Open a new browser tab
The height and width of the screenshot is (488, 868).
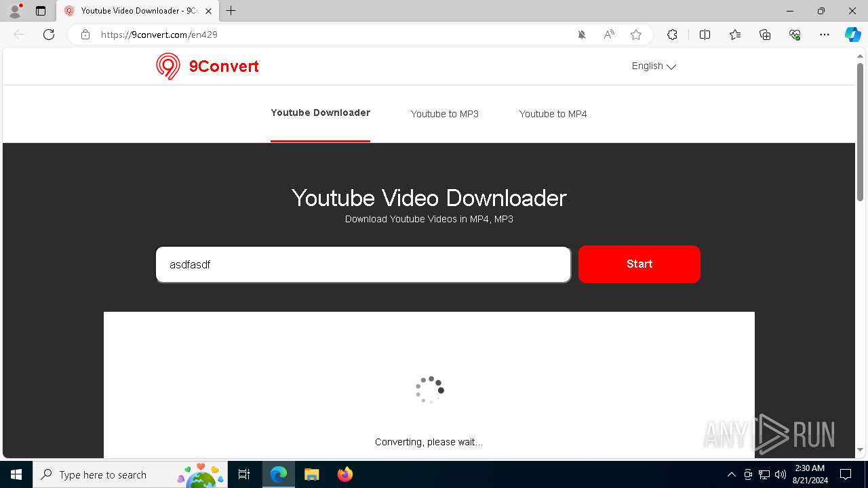231,11
